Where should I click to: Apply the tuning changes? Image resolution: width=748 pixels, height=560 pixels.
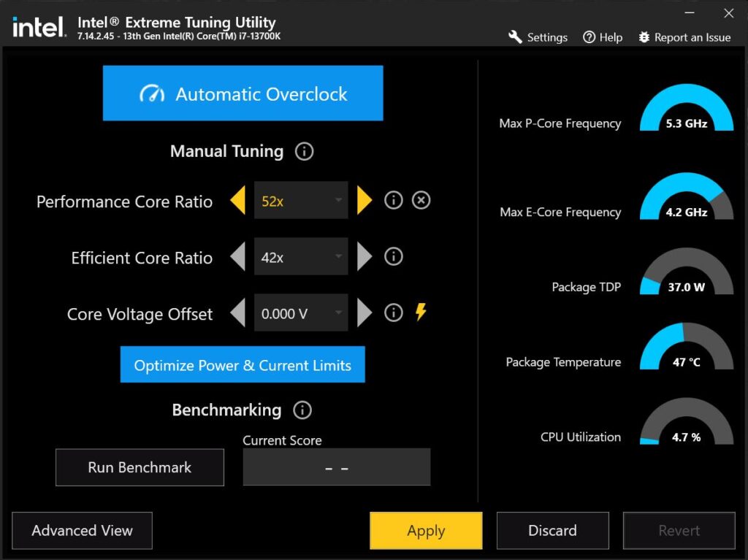point(426,530)
